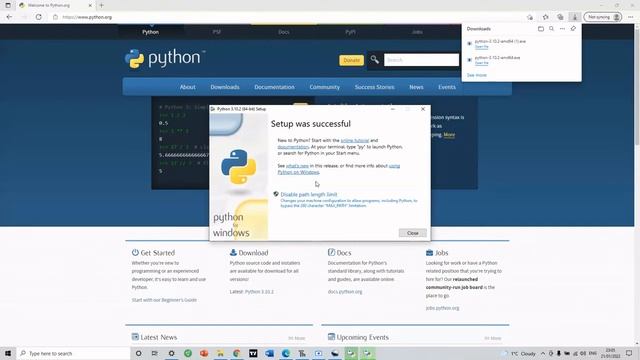
Task: Open the Collections toolbar icon
Action: pyautogui.click(x=560, y=17)
